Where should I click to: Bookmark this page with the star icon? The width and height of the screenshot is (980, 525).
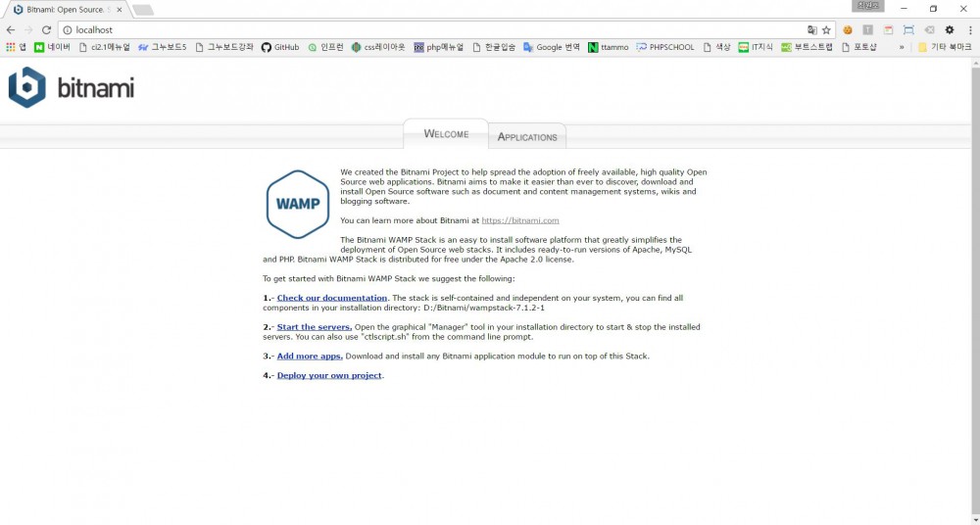tap(826, 30)
